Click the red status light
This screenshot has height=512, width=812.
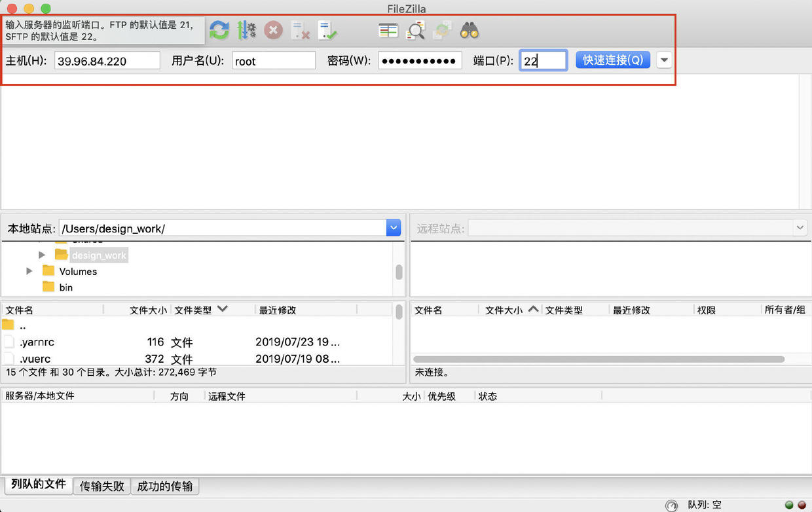click(x=802, y=505)
